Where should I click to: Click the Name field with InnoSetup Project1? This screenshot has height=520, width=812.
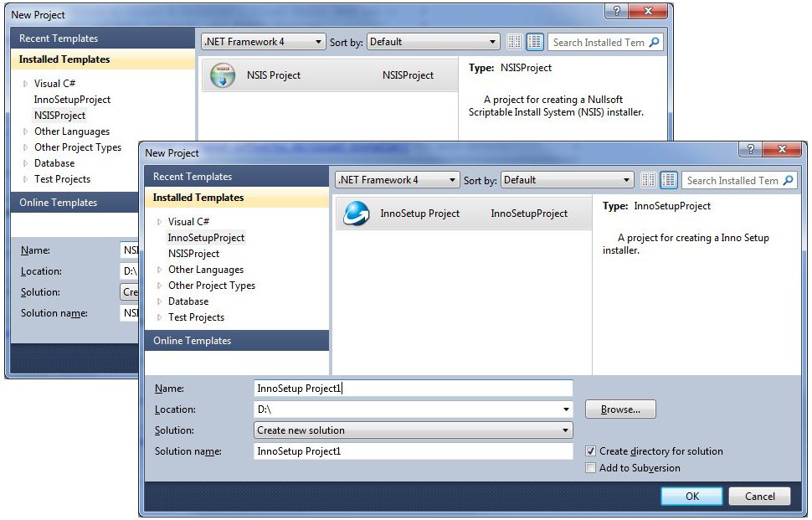414,389
